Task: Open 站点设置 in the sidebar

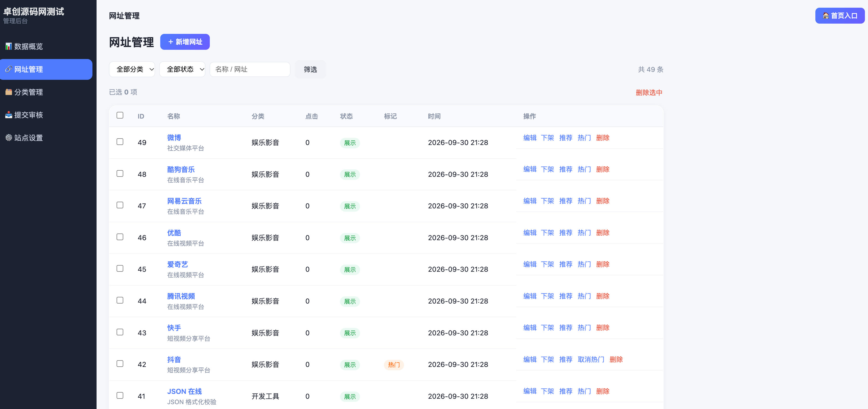Action: click(x=46, y=138)
